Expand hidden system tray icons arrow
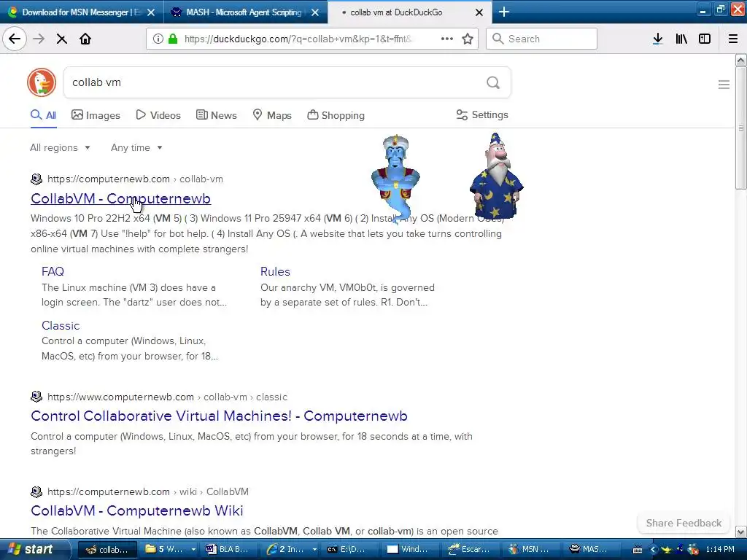 [x=653, y=550]
